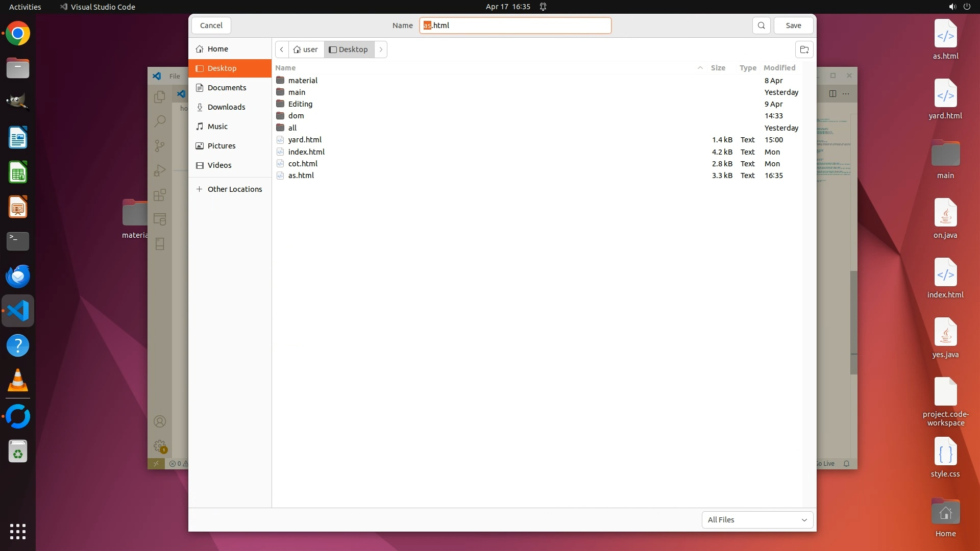Open the Downloads sidebar location
980x551 pixels.
point(226,107)
